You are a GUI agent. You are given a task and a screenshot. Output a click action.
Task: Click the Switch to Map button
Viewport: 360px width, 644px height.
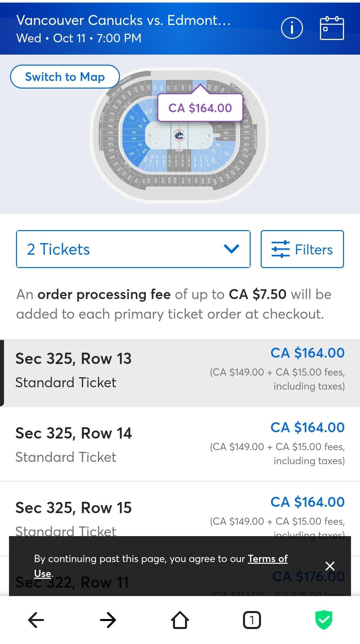pos(65,77)
